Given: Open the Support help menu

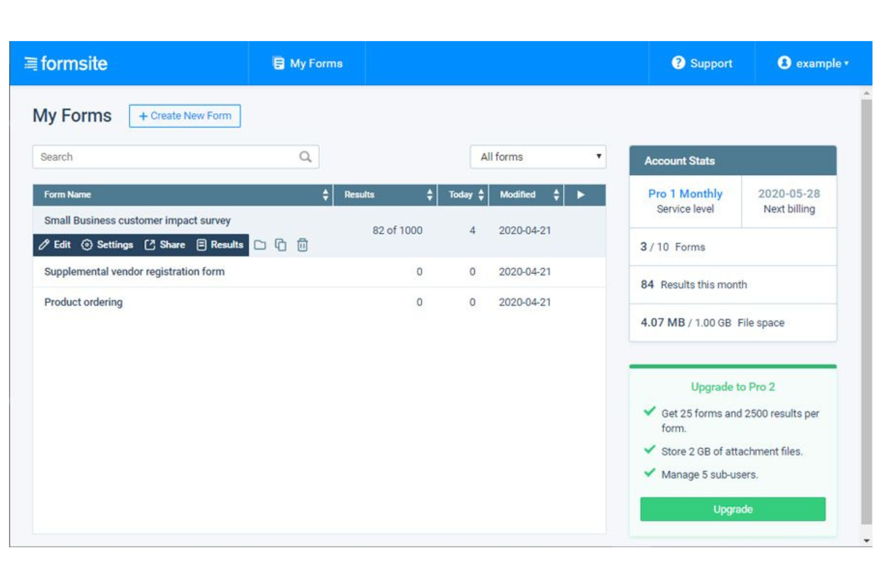Looking at the screenshot, I should click(702, 63).
